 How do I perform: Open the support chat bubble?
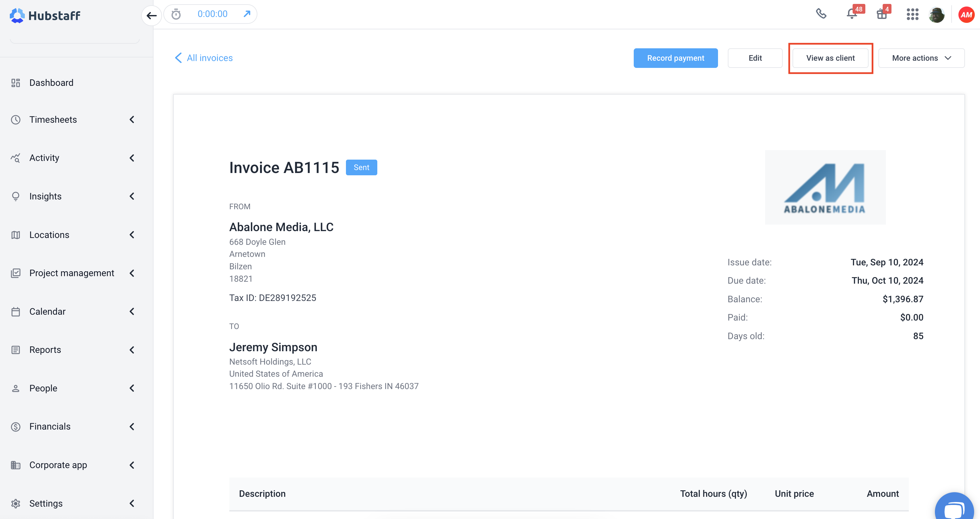(x=954, y=507)
